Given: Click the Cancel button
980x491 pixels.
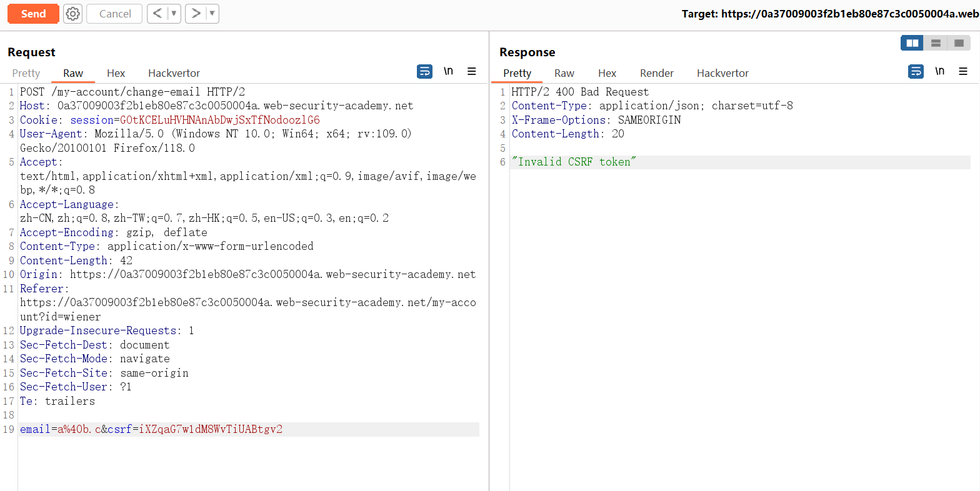Looking at the screenshot, I should click(114, 14).
